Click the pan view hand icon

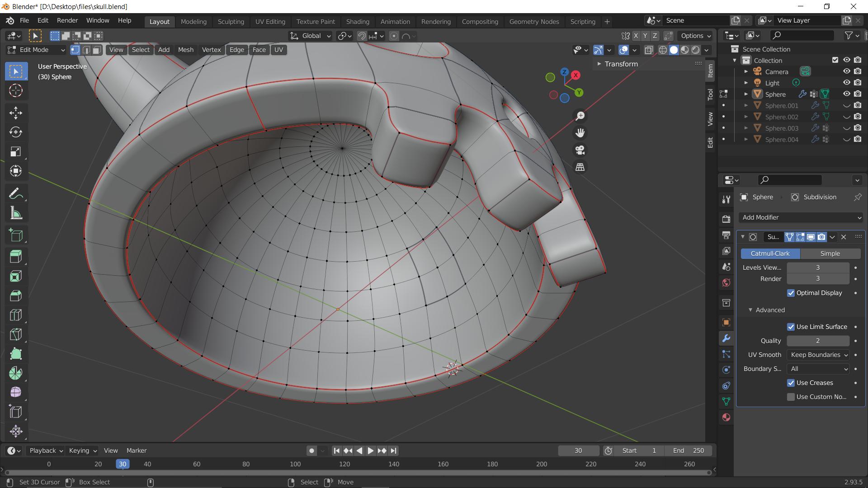click(x=580, y=133)
